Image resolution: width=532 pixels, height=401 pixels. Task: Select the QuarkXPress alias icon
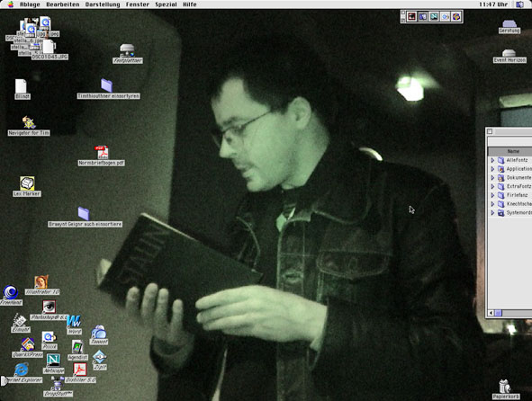[x=28, y=344]
